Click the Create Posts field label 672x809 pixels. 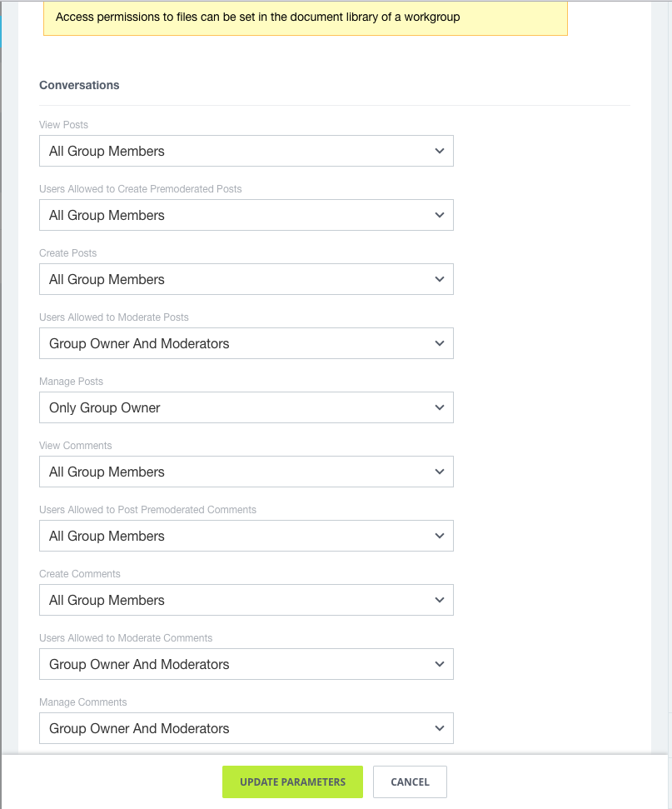click(x=67, y=252)
